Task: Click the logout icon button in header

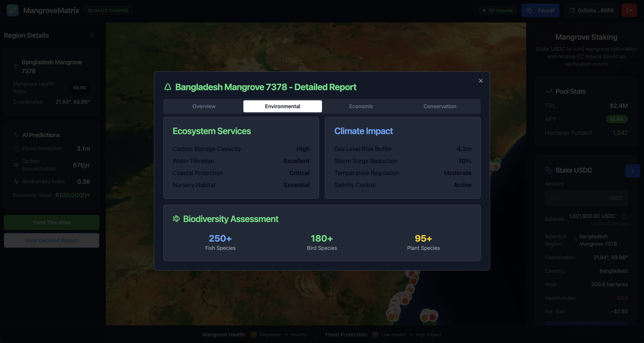Action: [629, 10]
